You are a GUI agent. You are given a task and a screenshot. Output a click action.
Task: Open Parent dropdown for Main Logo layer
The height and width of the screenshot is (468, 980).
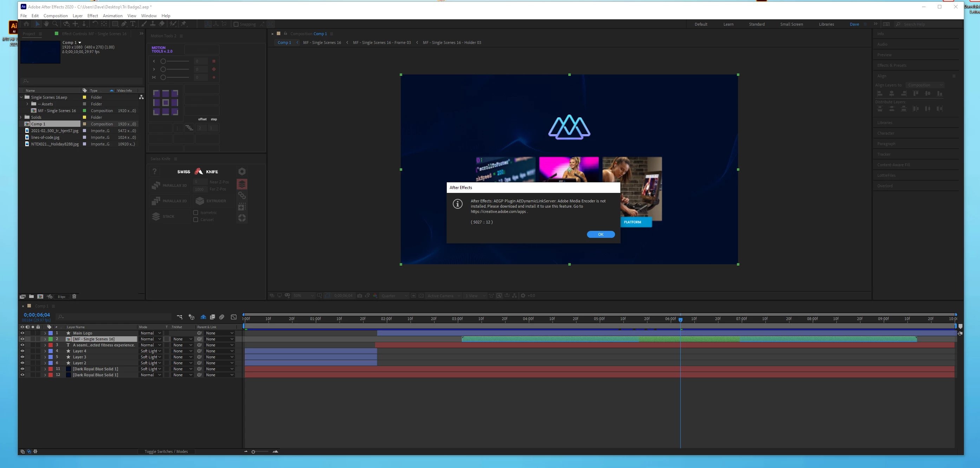point(220,333)
